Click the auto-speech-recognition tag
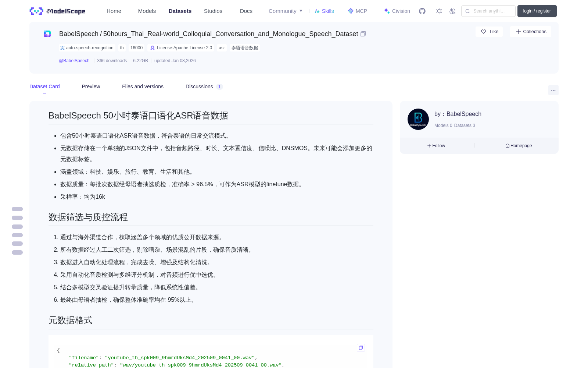Image resolution: width=588 pixels, height=368 pixels. point(87,48)
